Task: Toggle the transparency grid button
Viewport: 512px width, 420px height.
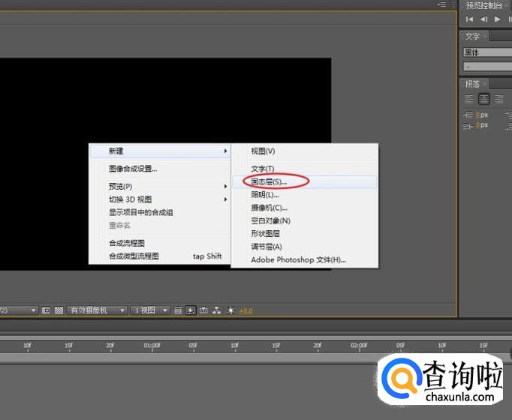Action: 59,310
